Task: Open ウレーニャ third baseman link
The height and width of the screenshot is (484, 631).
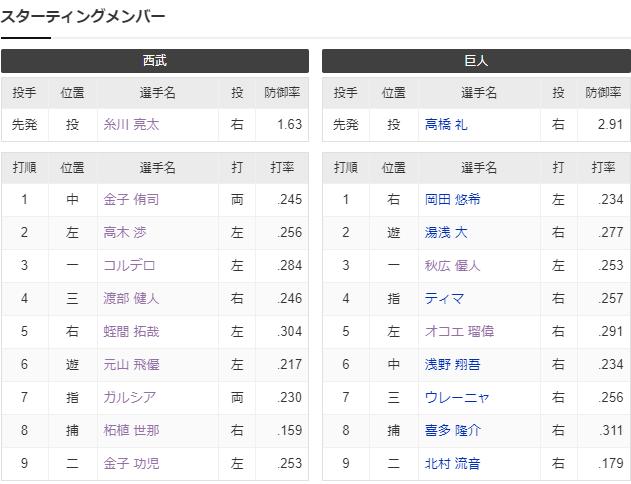Action: coord(457,397)
